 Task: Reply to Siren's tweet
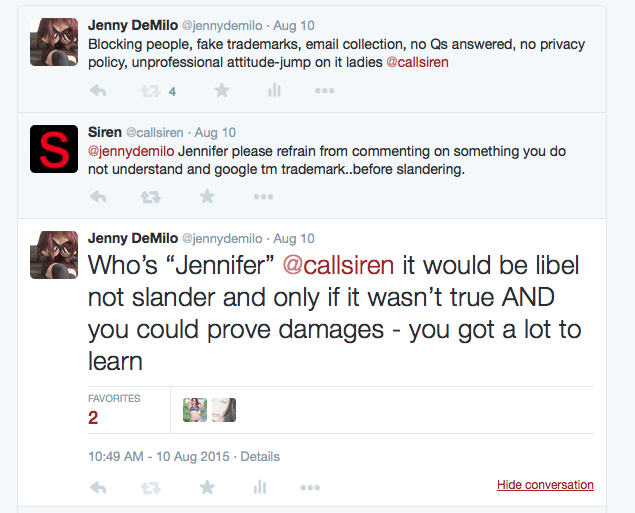(98, 197)
